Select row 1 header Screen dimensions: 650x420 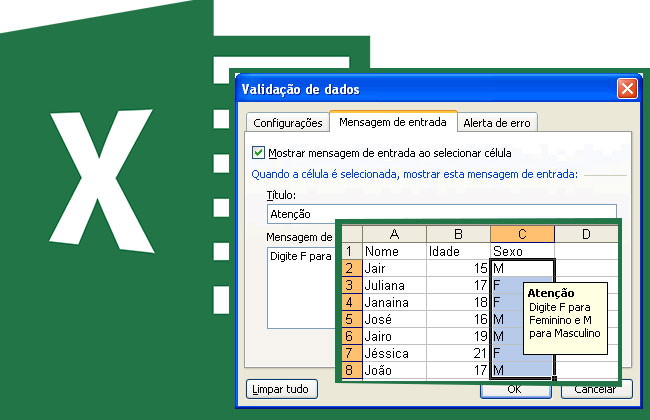tap(352, 251)
